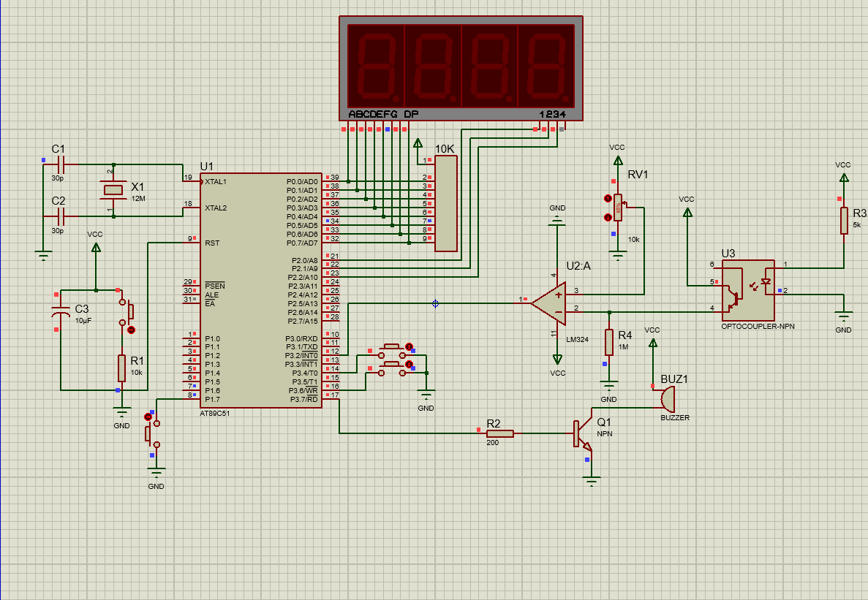Click the upper push button near P3.3/INT1

click(392, 351)
